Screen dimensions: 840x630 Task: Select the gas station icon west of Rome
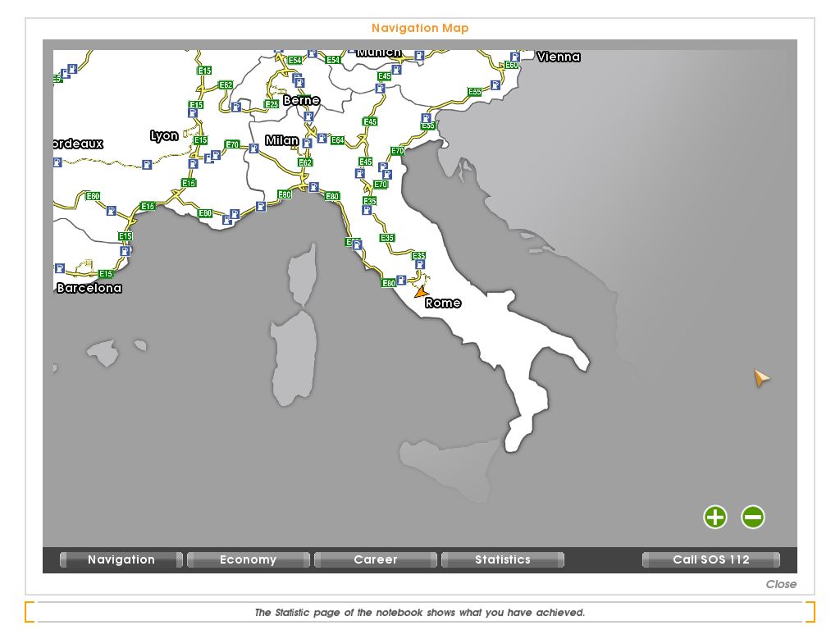point(401,280)
